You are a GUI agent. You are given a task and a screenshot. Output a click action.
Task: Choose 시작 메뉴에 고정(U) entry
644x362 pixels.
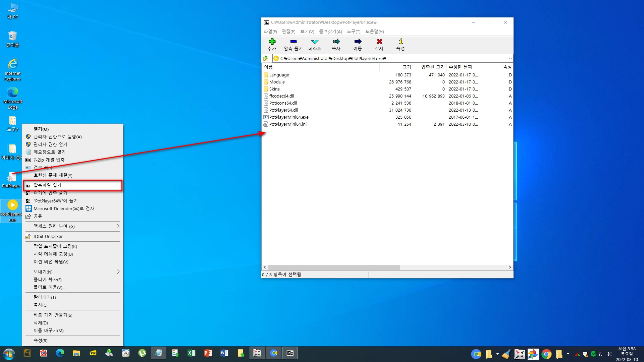72,254
